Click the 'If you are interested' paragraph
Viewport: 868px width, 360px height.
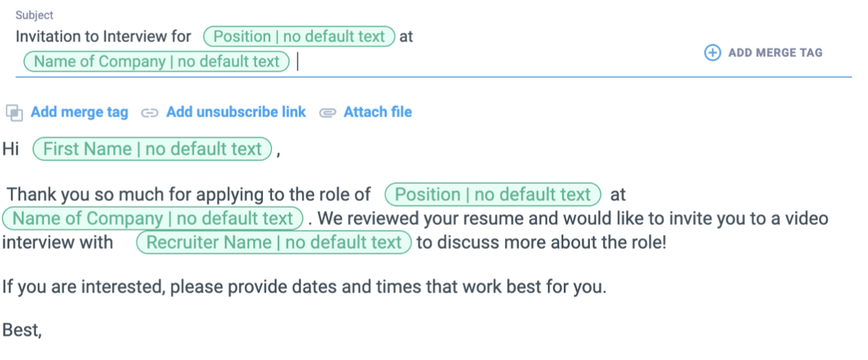(x=304, y=286)
